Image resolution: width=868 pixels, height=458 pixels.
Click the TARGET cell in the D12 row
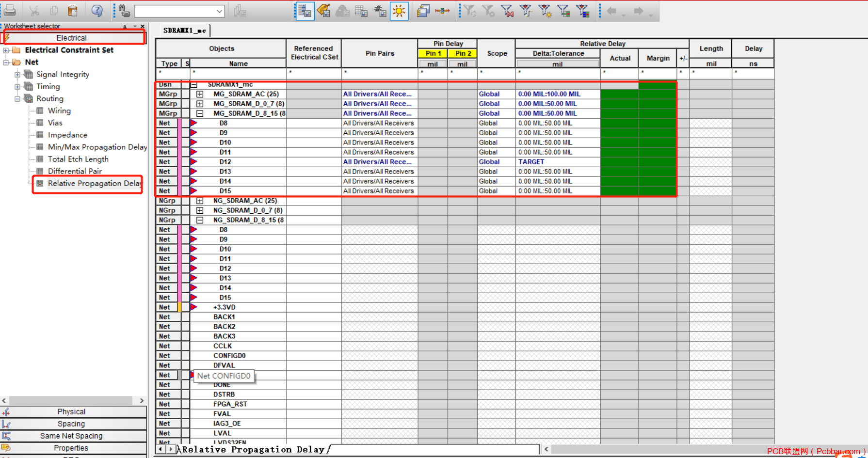click(x=558, y=162)
